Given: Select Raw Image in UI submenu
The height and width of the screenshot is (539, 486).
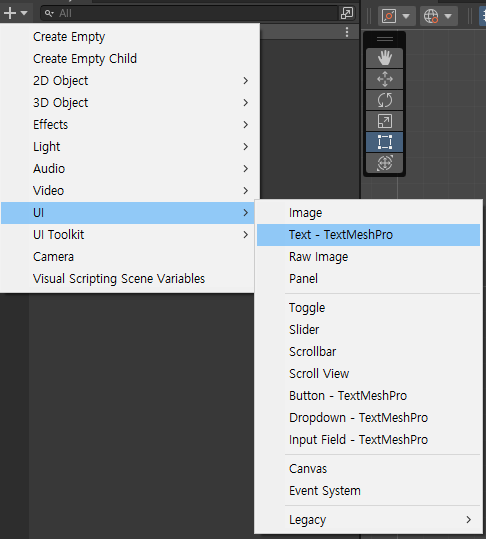Looking at the screenshot, I should click(x=368, y=257).
